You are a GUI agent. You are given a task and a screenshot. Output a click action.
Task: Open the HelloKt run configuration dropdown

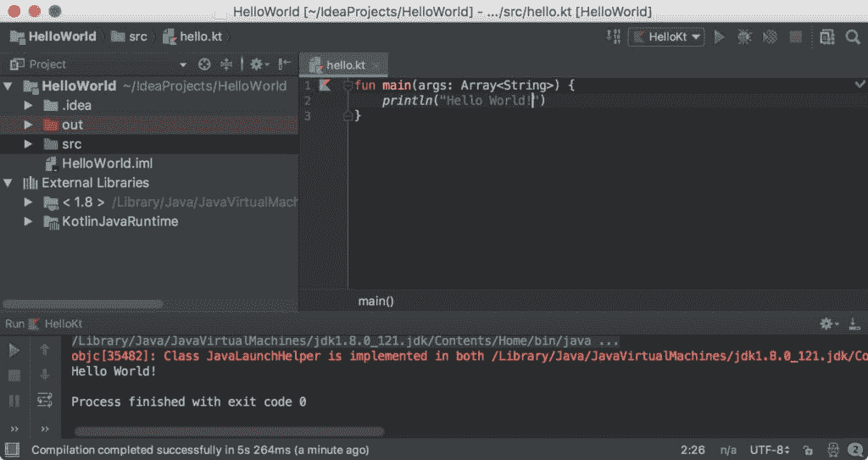point(666,37)
